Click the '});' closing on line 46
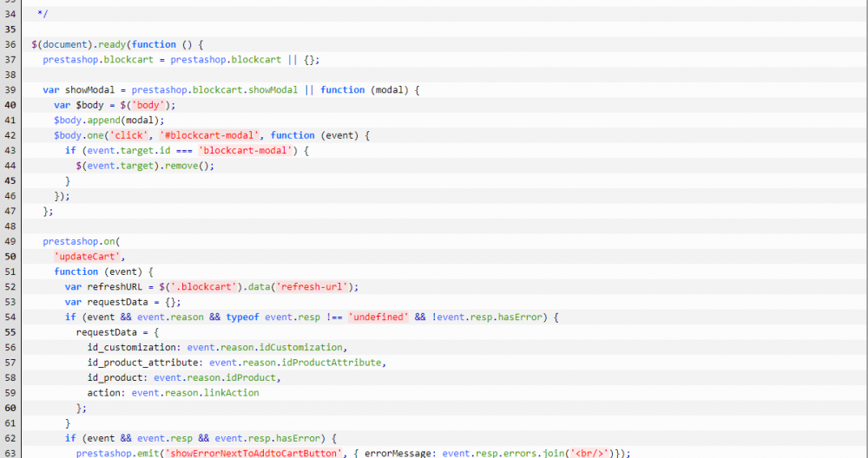The image size is (868, 458). click(62, 196)
